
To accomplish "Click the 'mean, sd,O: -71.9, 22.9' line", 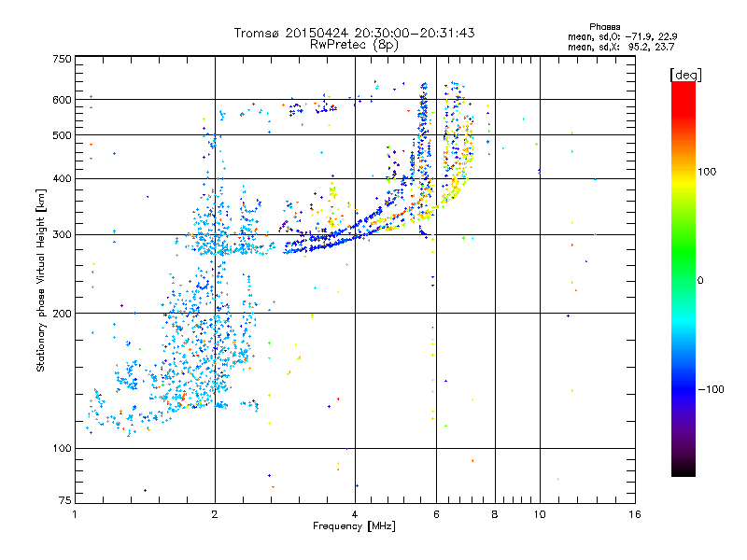I will click(622, 36).
